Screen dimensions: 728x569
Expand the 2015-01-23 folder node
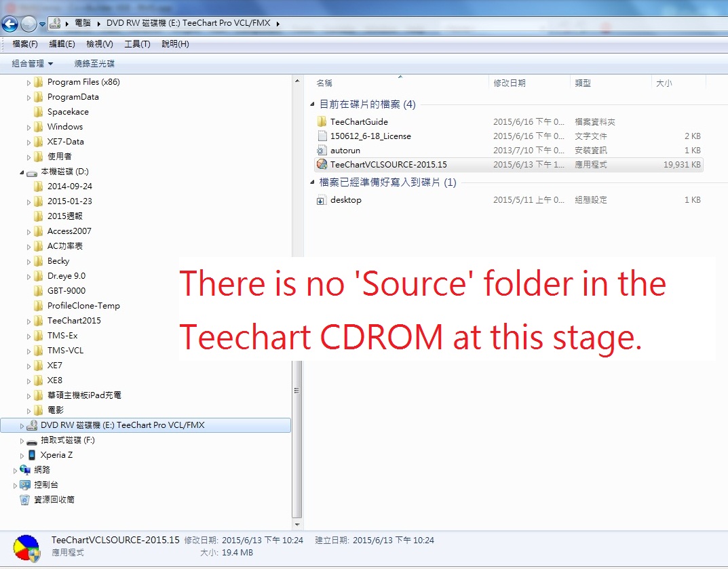pyautogui.click(x=28, y=202)
